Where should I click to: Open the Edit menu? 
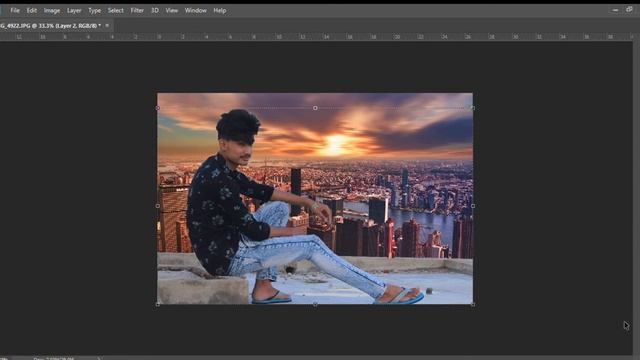click(32, 11)
